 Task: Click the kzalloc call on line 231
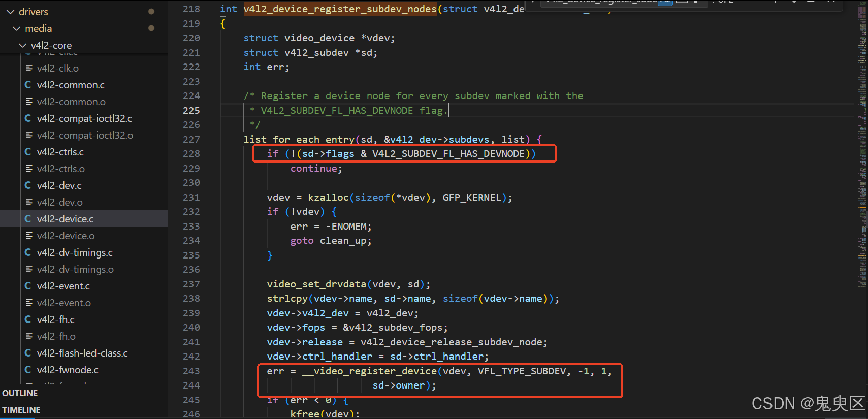tap(328, 197)
